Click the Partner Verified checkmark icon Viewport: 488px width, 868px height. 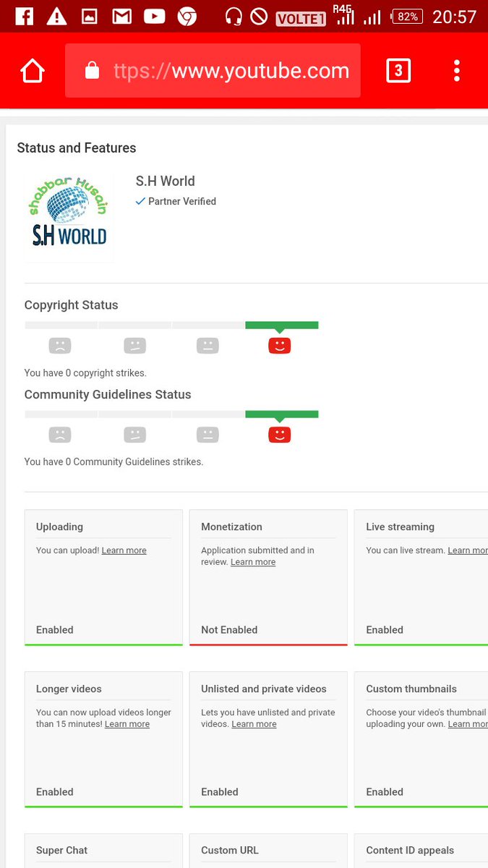pos(140,201)
